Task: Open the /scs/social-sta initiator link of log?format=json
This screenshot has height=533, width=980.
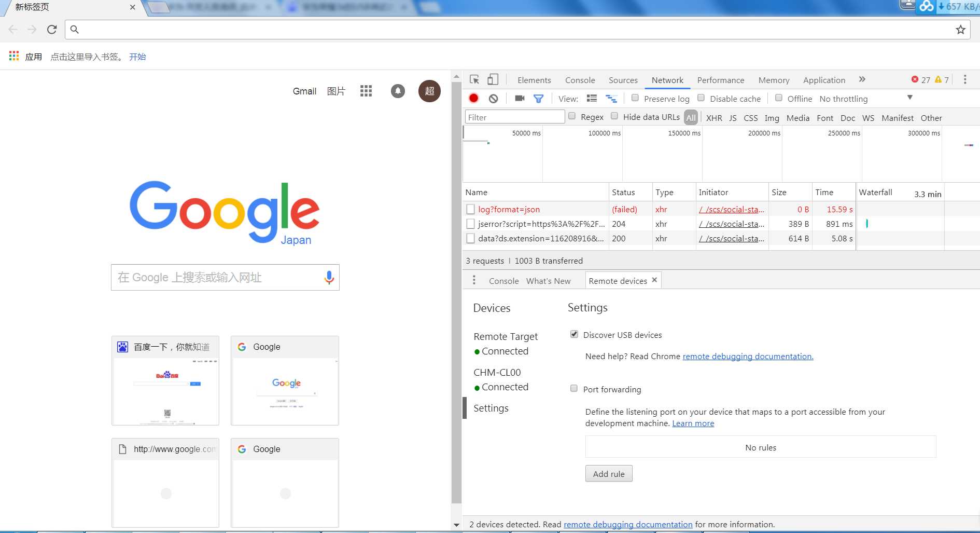Action: (731, 209)
